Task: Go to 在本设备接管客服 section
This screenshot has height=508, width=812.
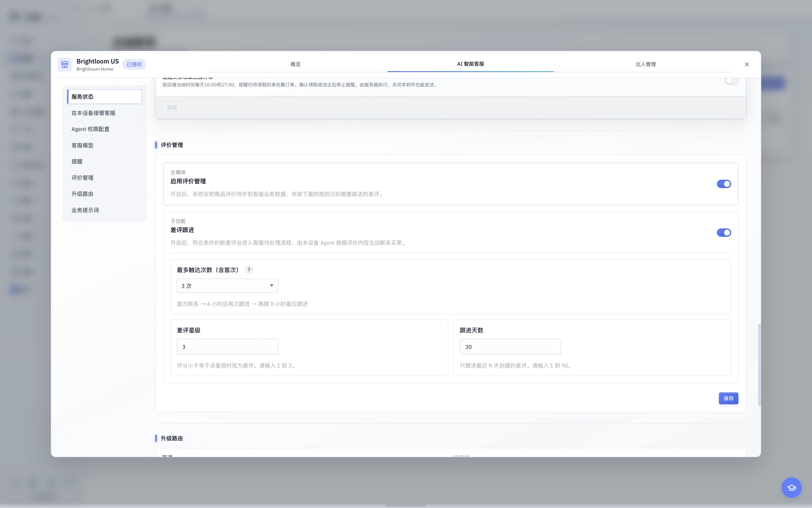Action: (x=104, y=113)
